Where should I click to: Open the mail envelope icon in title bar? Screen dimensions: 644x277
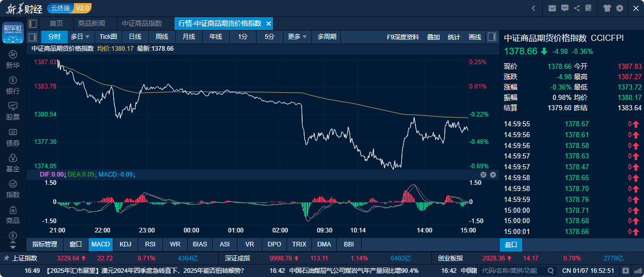pyautogui.click(x=552, y=8)
